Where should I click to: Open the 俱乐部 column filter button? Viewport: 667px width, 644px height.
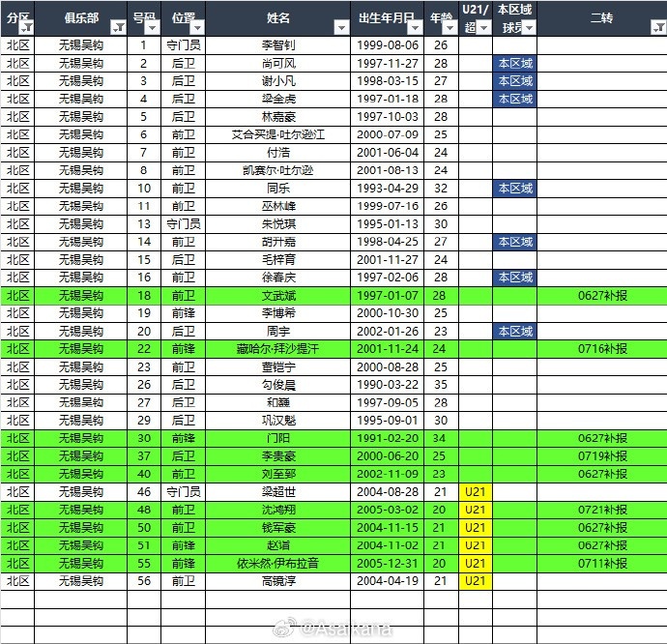point(118,28)
